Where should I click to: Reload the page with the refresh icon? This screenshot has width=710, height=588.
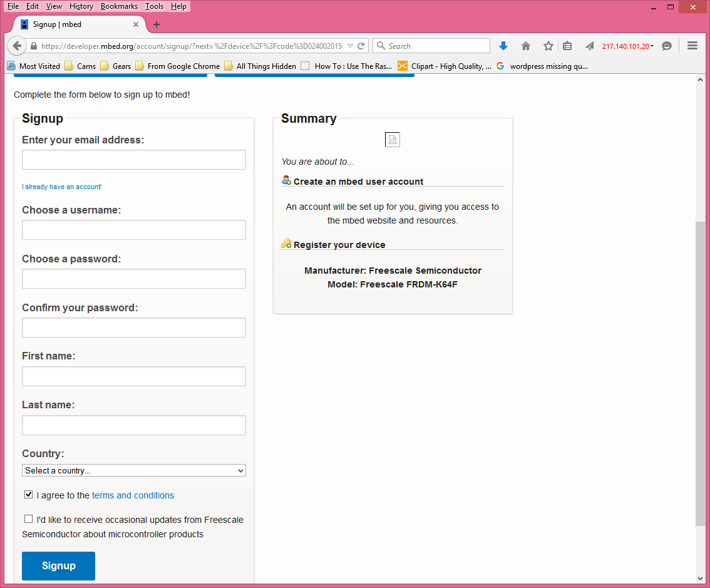coord(361,46)
